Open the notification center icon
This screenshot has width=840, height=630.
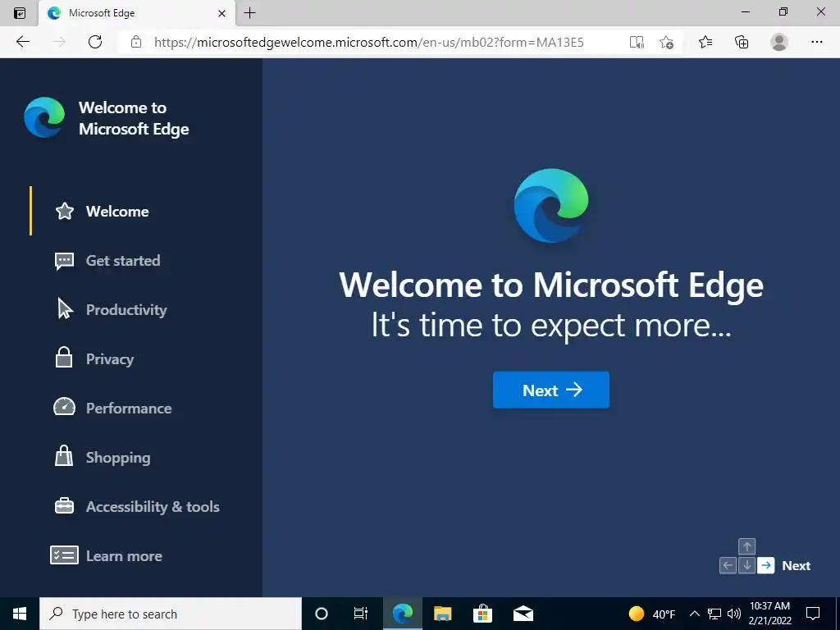813,614
